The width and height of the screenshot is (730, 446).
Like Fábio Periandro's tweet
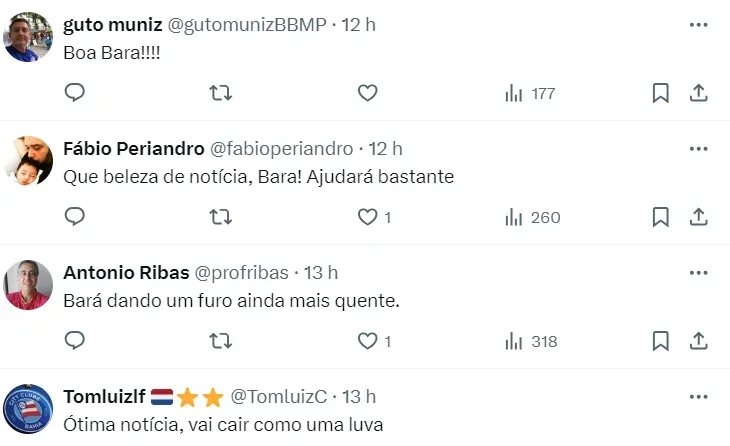367,217
